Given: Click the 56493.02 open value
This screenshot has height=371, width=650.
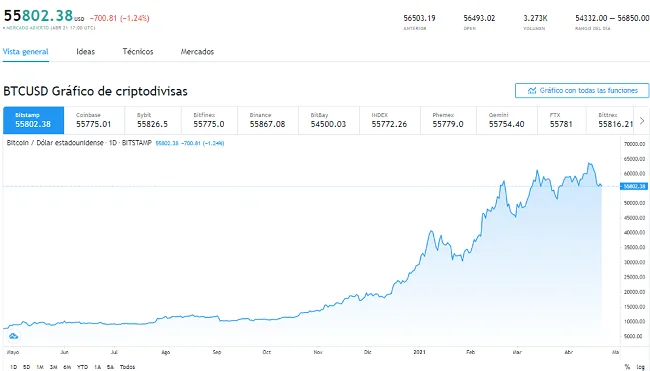Looking at the screenshot, I should tap(479, 18).
